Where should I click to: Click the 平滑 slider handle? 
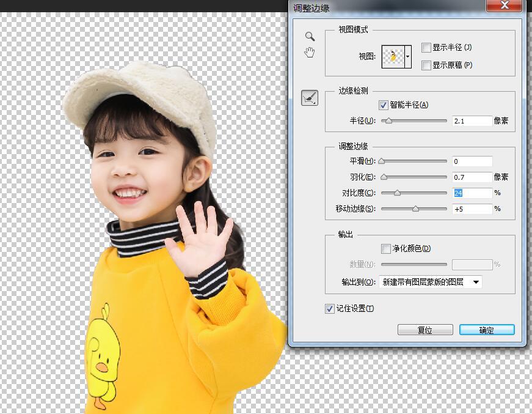pyautogui.click(x=382, y=161)
